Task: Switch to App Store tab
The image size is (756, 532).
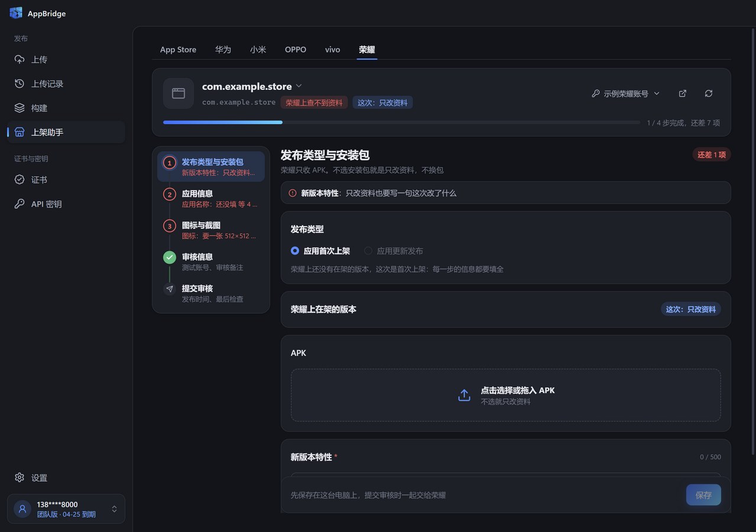Action: tap(178, 50)
